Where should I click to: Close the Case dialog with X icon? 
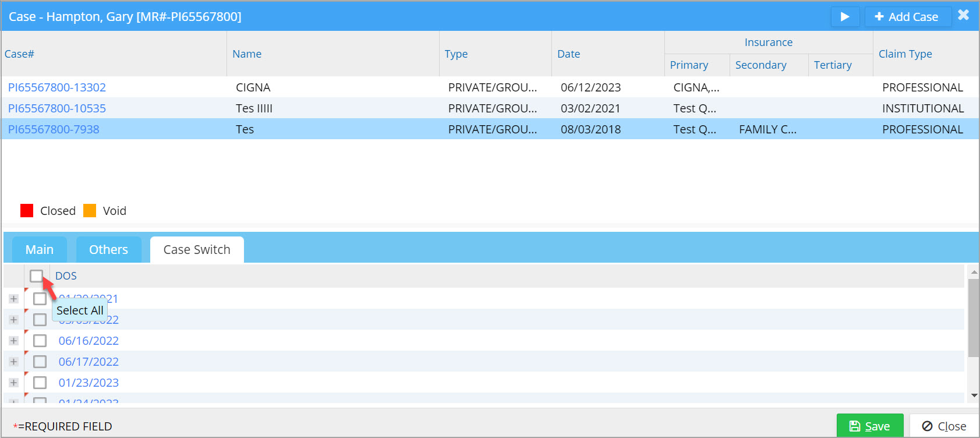pos(964,15)
